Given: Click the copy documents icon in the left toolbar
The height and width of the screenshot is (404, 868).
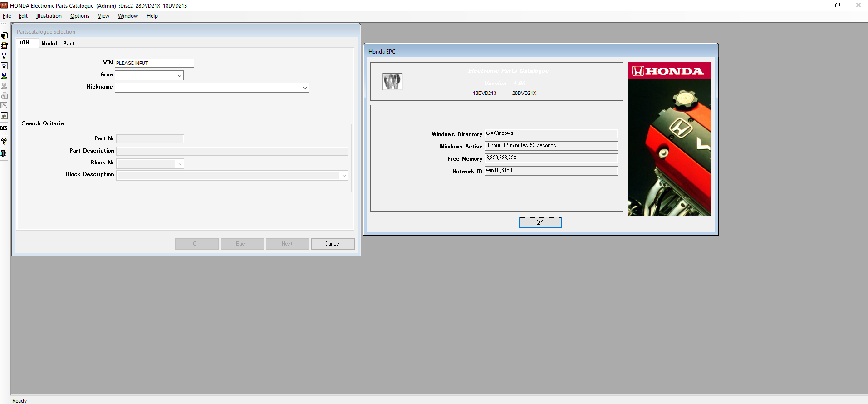Looking at the screenshot, I should pos(5,35).
